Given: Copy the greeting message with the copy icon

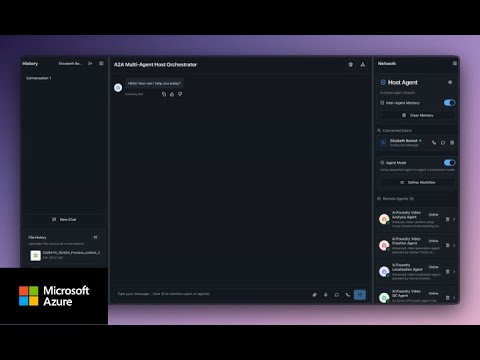Looking at the screenshot, I should point(164,94).
